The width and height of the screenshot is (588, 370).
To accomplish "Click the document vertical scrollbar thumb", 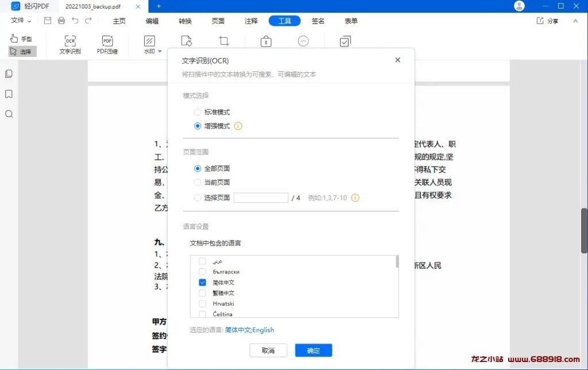I will tap(584, 230).
